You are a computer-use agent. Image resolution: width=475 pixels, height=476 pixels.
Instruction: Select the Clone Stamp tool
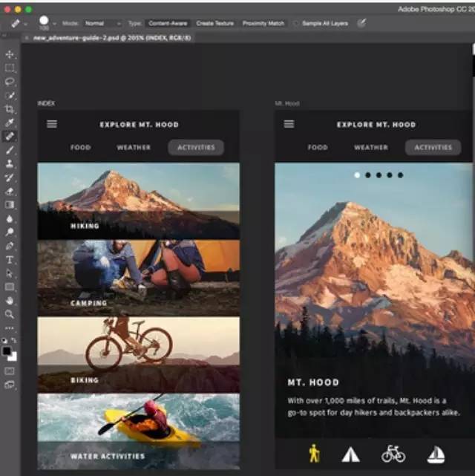click(x=10, y=164)
